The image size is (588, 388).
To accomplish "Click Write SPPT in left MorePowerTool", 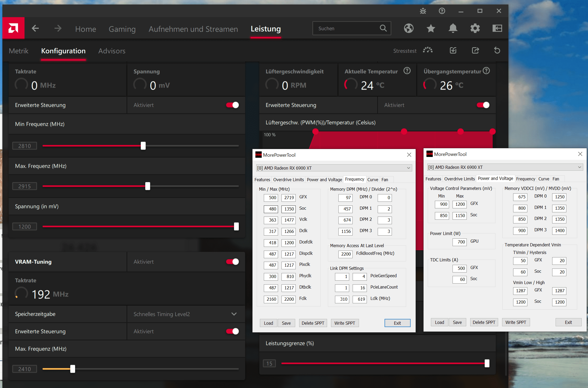I will (x=344, y=323).
